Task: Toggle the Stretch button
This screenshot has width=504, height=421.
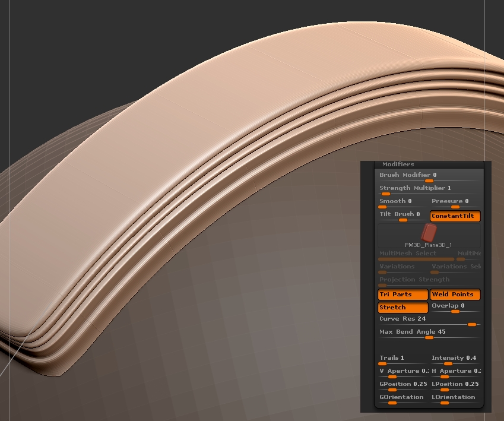Action: point(403,308)
